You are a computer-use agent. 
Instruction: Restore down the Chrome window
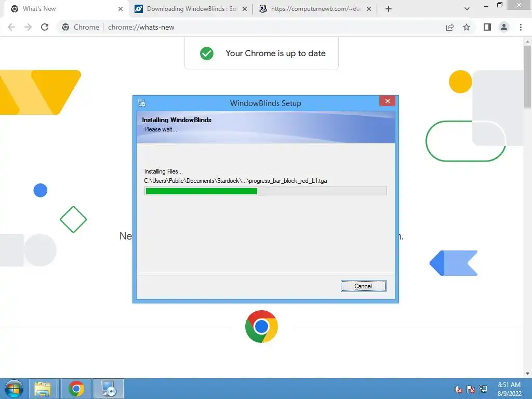pyautogui.click(x=499, y=5)
